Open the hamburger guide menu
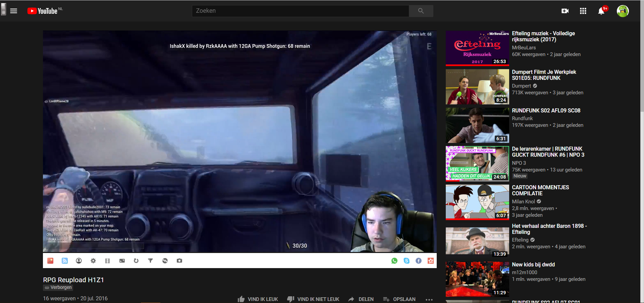This screenshot has width=644, height=303. (x=14, y=11)
